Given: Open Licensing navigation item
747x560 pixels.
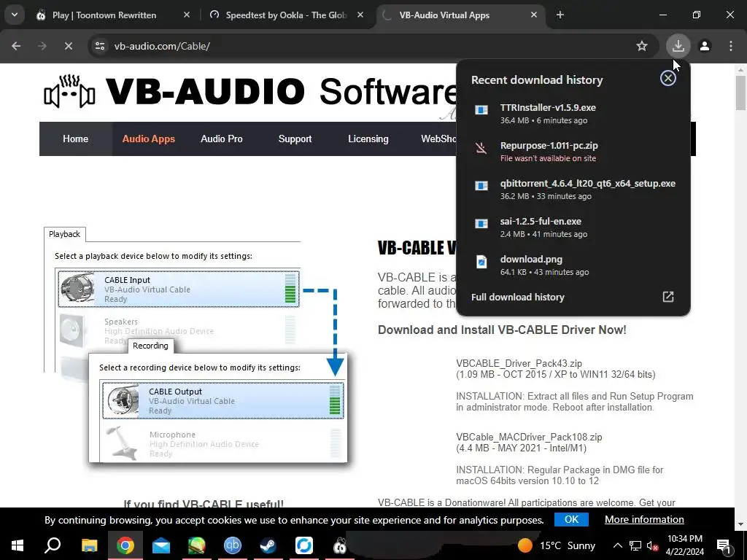Looking at the screenshot, I should coord(368,139).
